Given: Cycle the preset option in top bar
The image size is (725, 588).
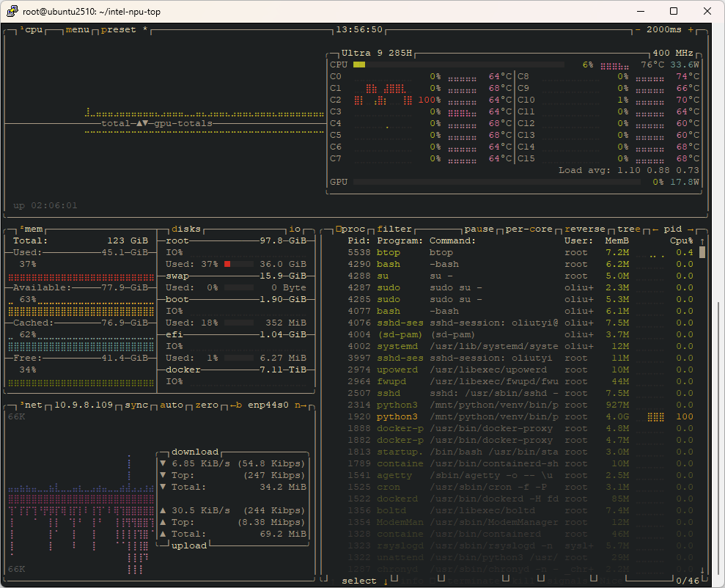Looking at the screenshot, I should 119,30.
